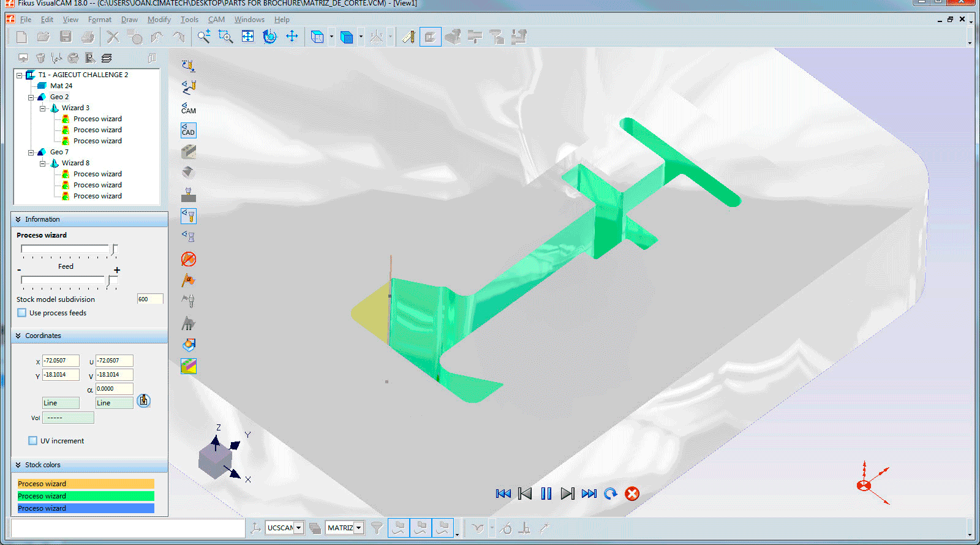Stop simulation with red X button
This screenshot has height=545, width=980.
tap(632, 494)
